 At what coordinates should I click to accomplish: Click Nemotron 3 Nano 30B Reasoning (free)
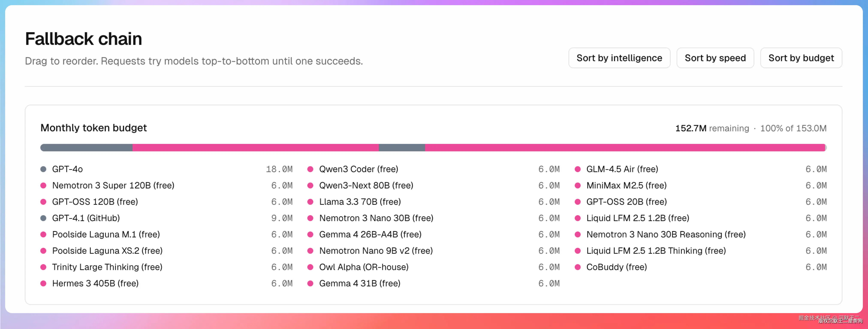click(x=666, y=234)
